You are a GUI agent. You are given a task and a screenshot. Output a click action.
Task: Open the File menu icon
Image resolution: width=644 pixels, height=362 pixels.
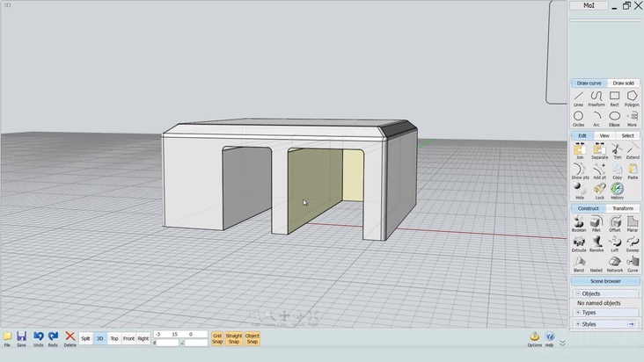[7, 339]
